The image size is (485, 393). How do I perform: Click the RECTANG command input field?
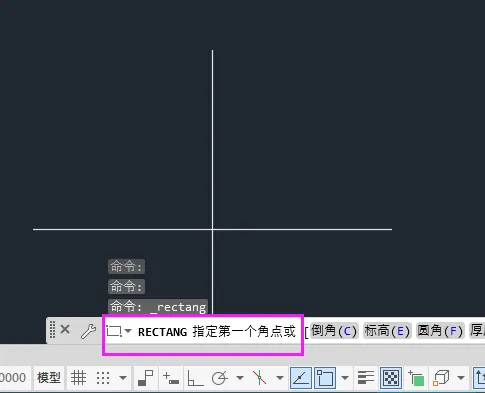pos(217,332)
